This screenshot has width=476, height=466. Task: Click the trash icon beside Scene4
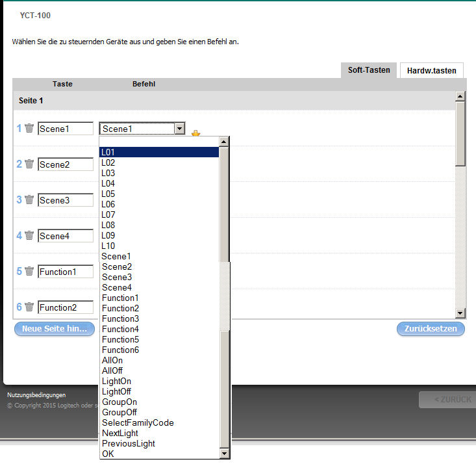pos(29,236)
